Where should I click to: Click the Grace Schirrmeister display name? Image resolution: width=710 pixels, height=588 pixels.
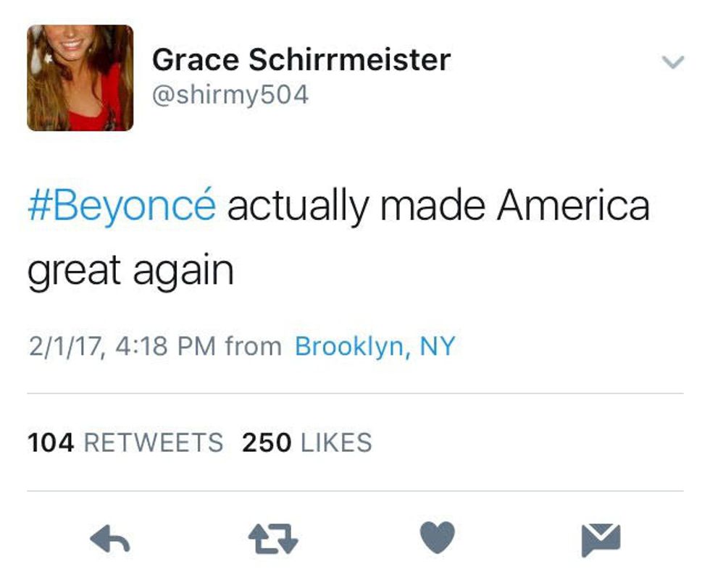(301, 60)
